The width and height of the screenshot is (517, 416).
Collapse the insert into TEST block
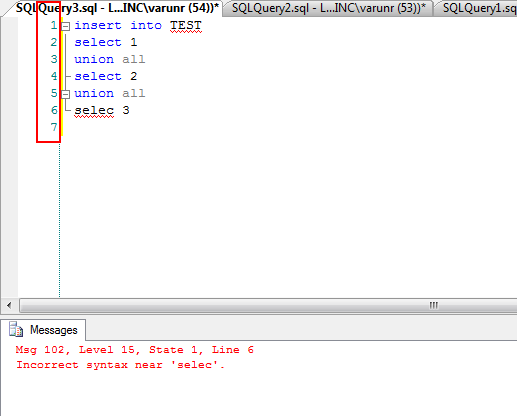66,26
